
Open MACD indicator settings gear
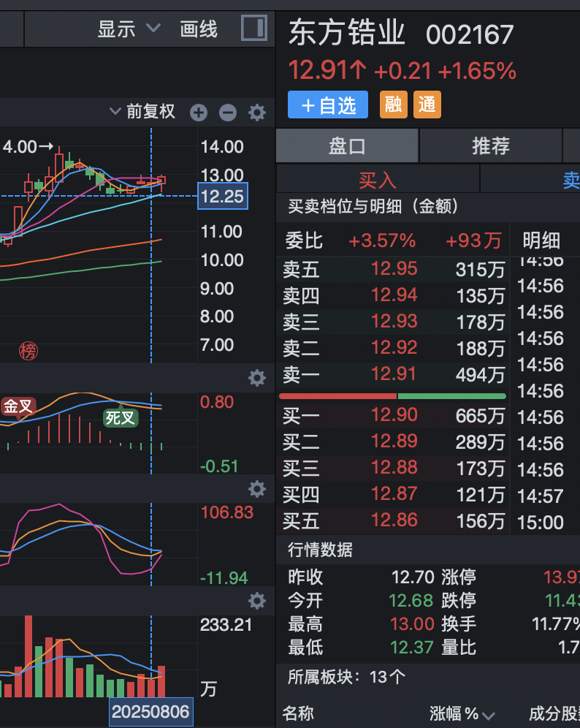pyautogui.click(x=257, y=378)
